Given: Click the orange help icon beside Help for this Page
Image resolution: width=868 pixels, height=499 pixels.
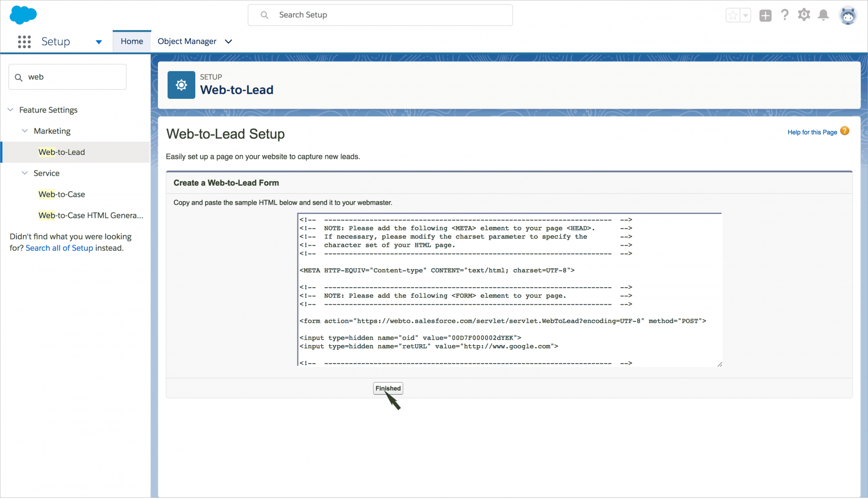Looking at the screenshot, I should tap(845, 131).
